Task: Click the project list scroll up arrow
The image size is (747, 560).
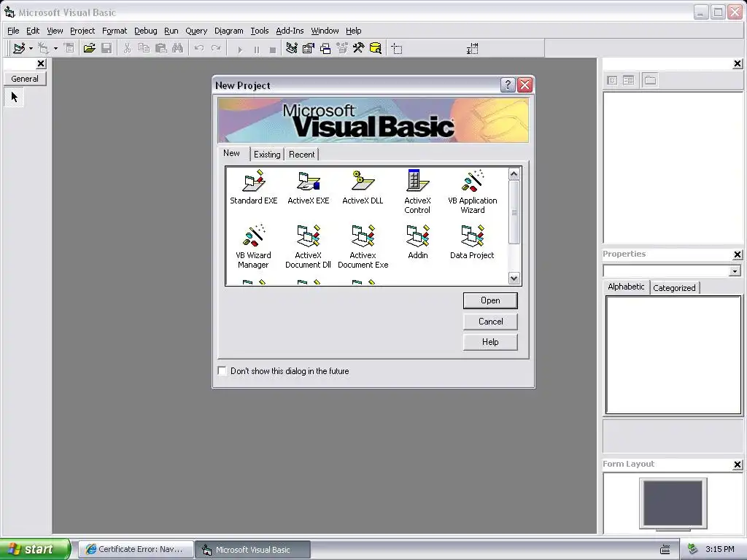Action: point(514,174)
